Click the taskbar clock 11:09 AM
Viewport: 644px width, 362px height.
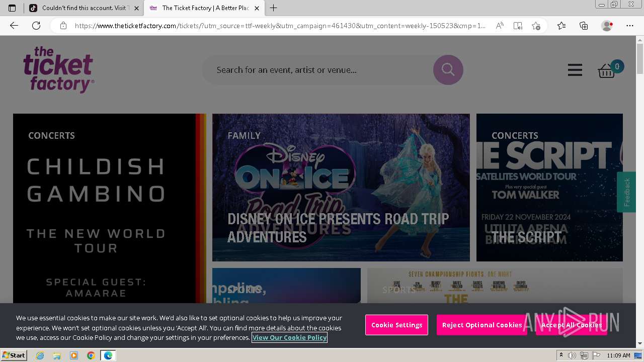tap(618, 355)
